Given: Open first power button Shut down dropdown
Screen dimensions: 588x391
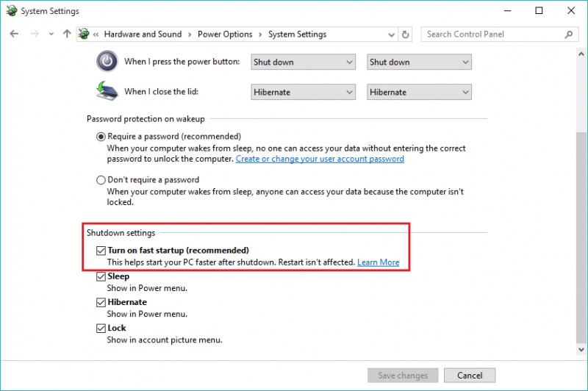Looking at the screenshot, I should (303, 62).
